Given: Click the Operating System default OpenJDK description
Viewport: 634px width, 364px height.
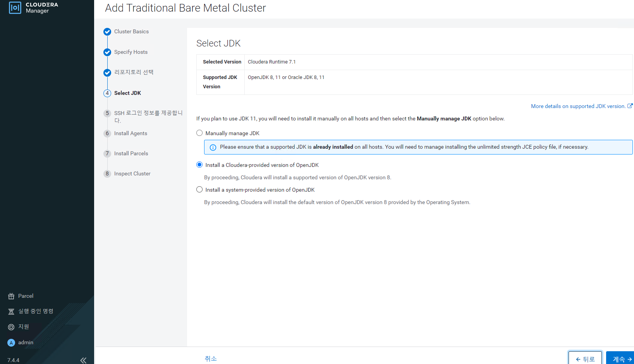Looking at the screenshot, I should click(337, 202).
